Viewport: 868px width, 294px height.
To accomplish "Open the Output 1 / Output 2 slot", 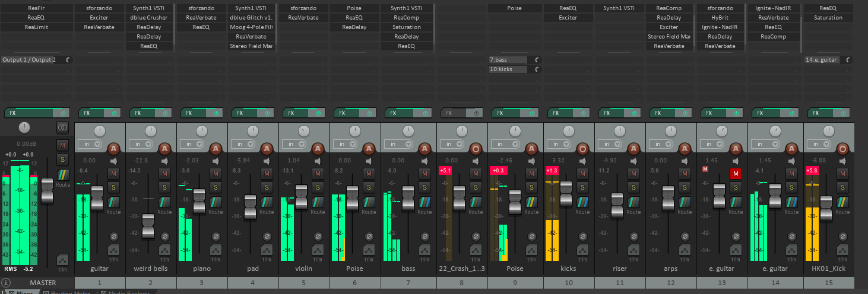I will point(31,60).
